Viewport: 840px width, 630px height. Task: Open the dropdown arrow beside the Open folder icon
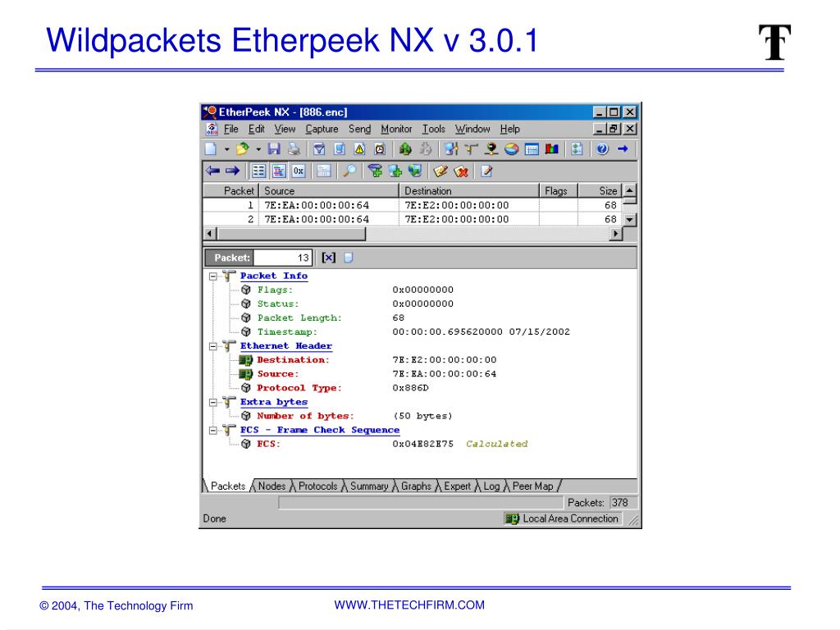tap(258, 149)
